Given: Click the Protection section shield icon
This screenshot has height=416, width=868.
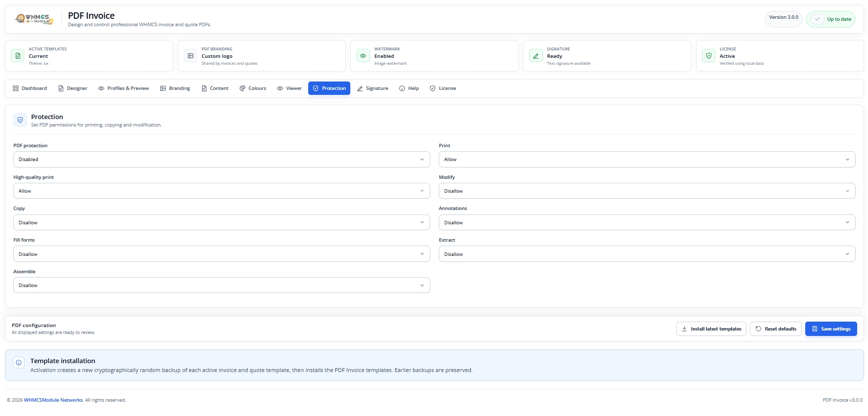Looking at the screenshot, I should click(x=20, y=120).
